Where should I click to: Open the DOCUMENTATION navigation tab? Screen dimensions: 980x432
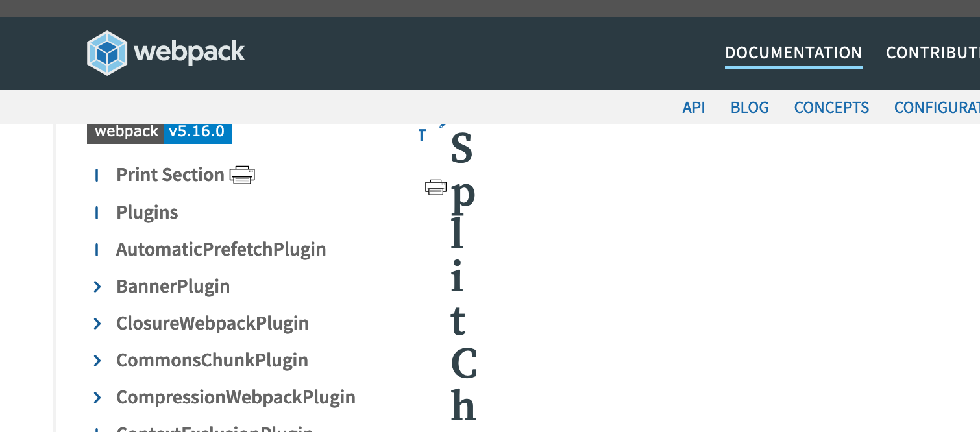pos(794,53)
